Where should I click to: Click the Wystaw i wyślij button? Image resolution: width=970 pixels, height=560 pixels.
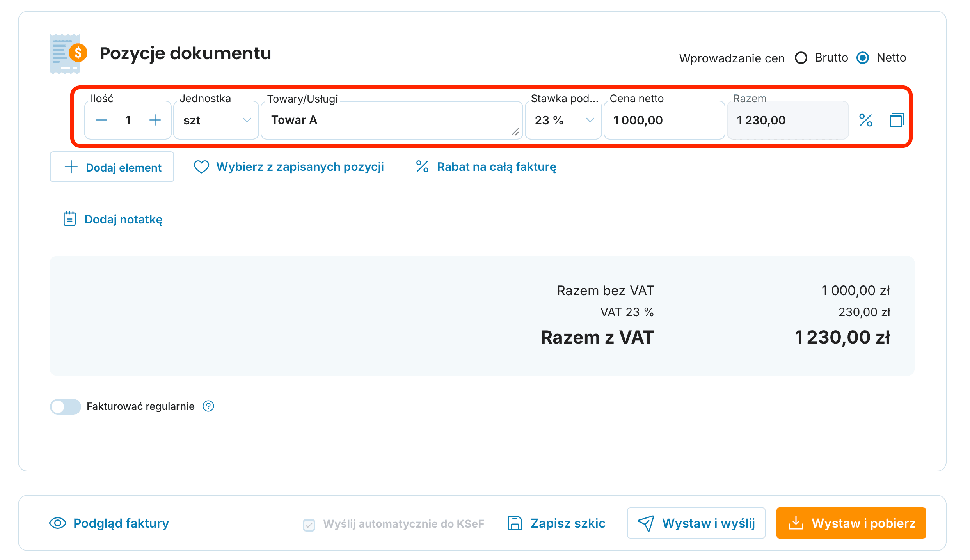(696, 523)
